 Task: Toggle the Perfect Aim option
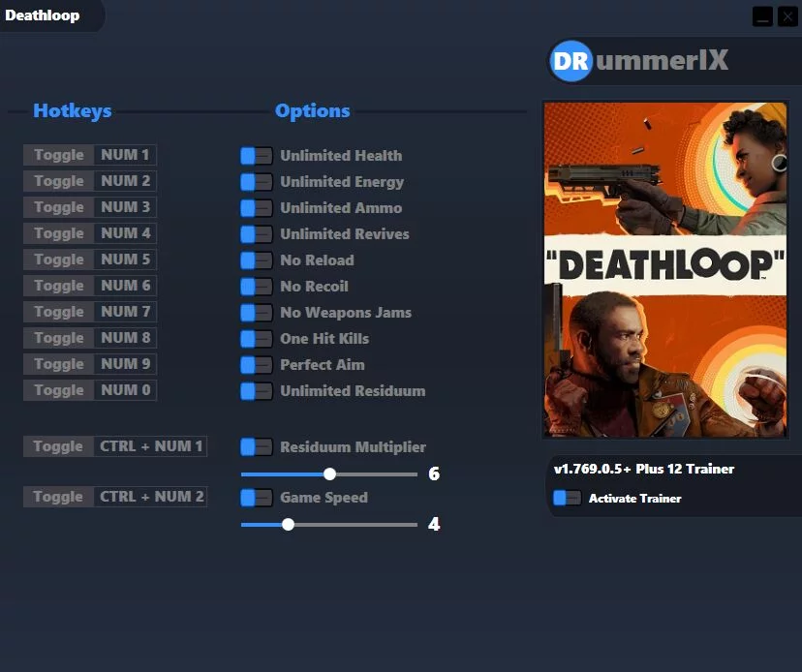[x=257, y=365]
